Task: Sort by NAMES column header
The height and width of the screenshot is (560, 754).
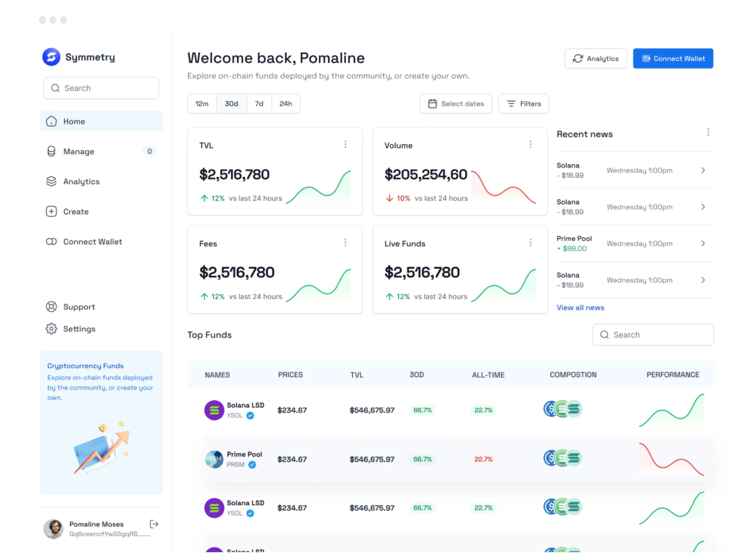Action: [217, 375]
